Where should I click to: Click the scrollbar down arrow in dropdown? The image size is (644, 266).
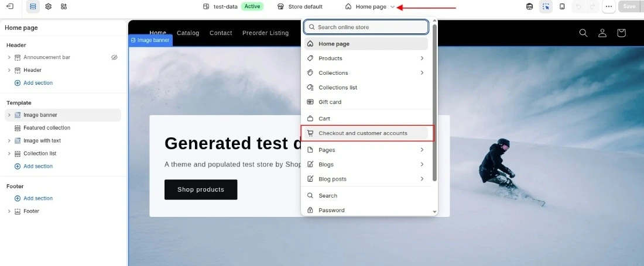click(434, 212)
